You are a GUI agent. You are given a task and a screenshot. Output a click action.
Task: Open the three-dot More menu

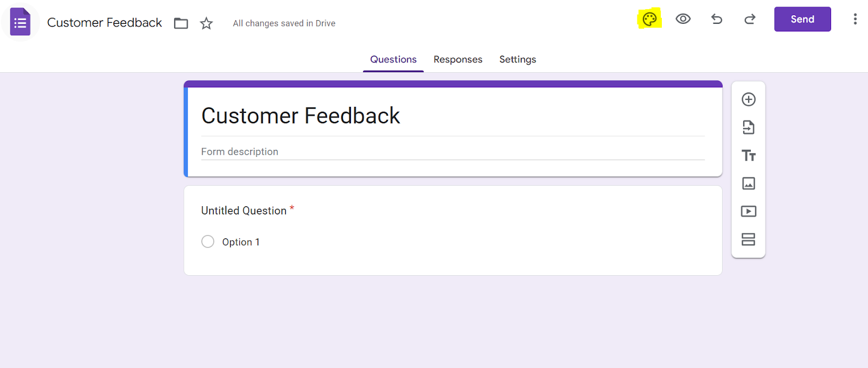(855, 19)
